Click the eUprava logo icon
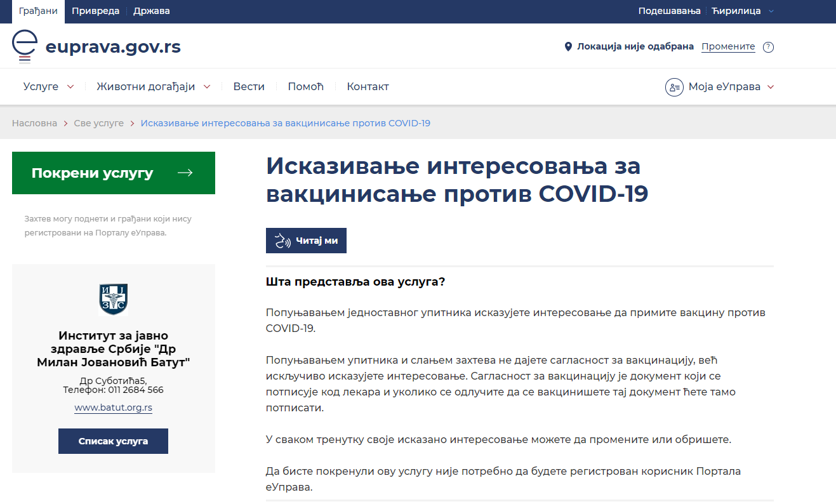Image resolution: width=836 pixels, height=504 pixels. click(x=25, y=46)
